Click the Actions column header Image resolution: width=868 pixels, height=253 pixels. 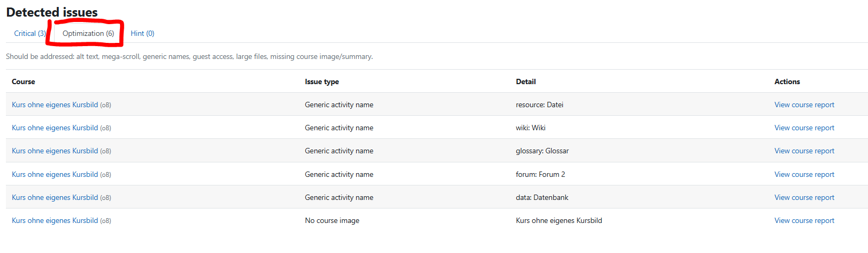point(787,81)
